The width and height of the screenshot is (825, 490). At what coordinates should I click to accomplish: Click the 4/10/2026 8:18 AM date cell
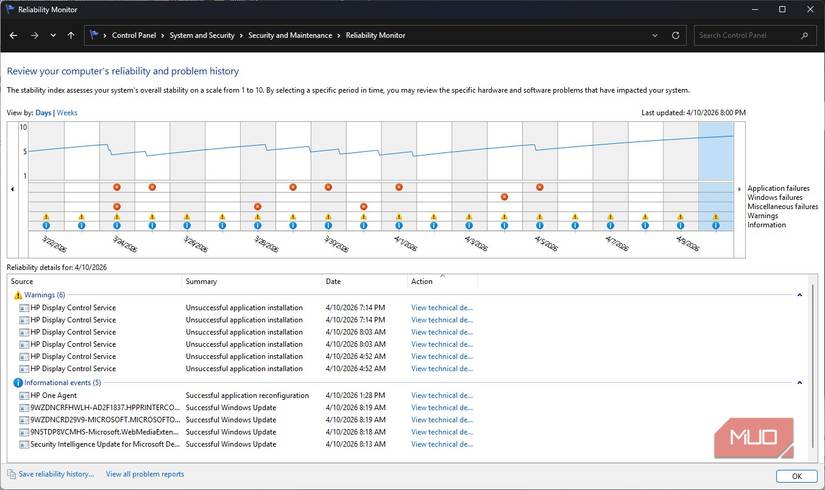(355, 432)
